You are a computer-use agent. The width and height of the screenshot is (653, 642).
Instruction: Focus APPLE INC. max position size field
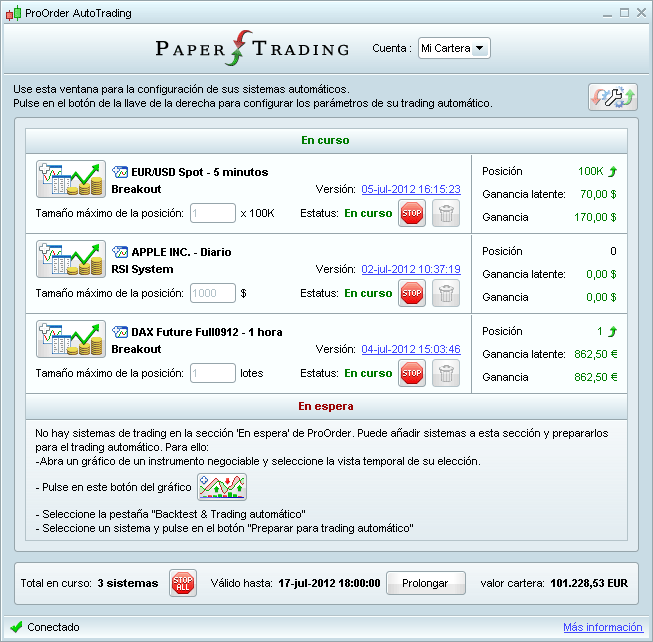point(213,293)
